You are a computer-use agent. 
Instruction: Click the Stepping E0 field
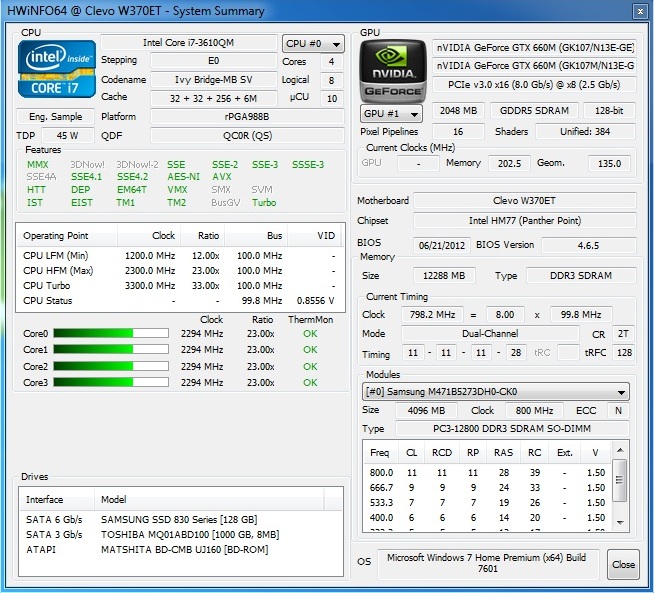click(214, 61)
